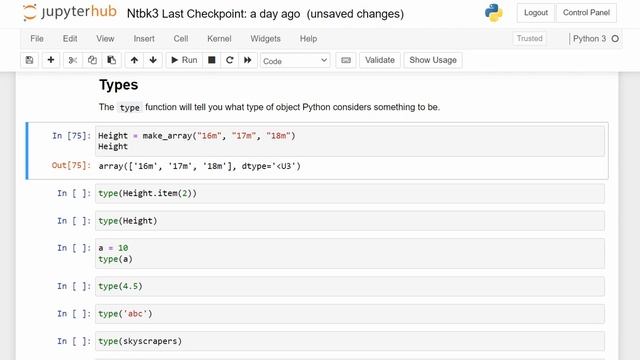Open the Control Panel
Viewport: 640px width, 360px height.
pos(586,13)
